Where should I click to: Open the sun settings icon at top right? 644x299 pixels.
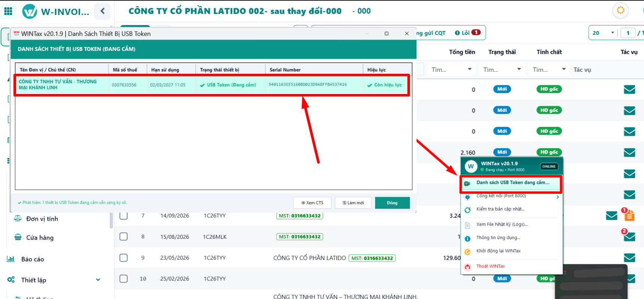click(x=620, y=10)
